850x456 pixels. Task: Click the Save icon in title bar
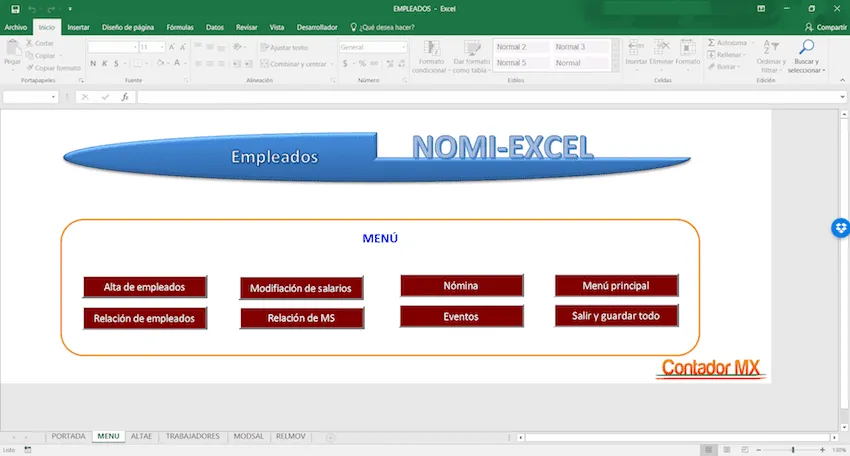(x=15, y=9)
